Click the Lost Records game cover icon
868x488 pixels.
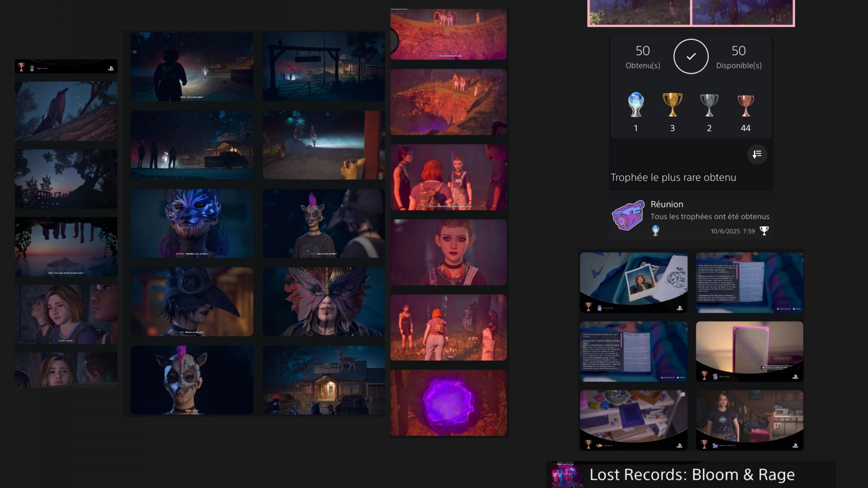tap(564, 474)
